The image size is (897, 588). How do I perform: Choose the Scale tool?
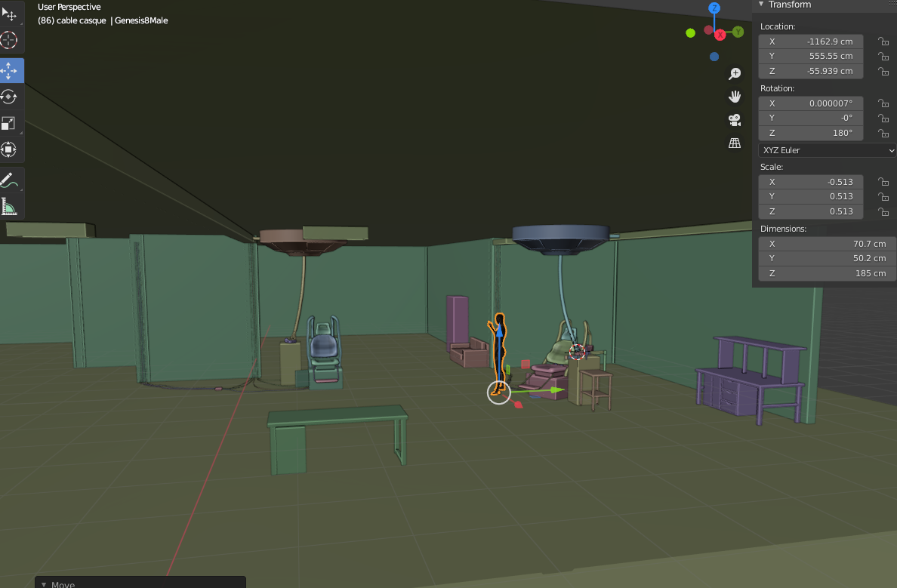point(9,124)
